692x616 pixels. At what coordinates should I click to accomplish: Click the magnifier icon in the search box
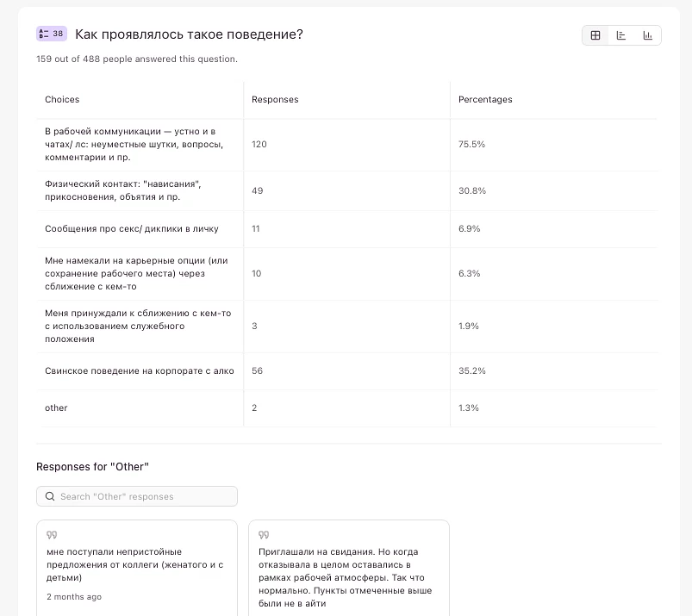(x=49, y=497)
